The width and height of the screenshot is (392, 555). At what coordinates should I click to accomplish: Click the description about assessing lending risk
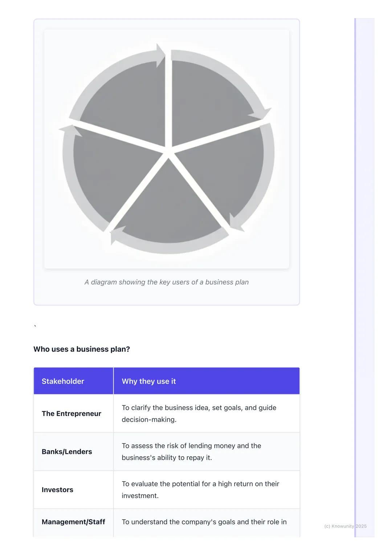191,452
